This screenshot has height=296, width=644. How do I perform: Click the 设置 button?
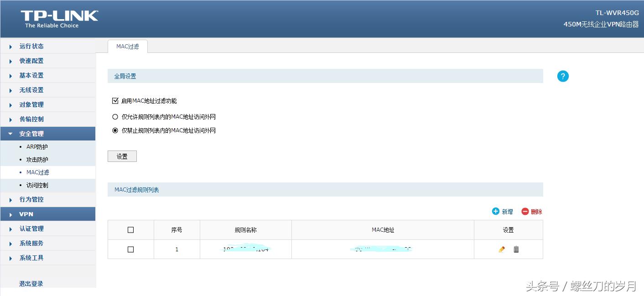pos(122,156)
